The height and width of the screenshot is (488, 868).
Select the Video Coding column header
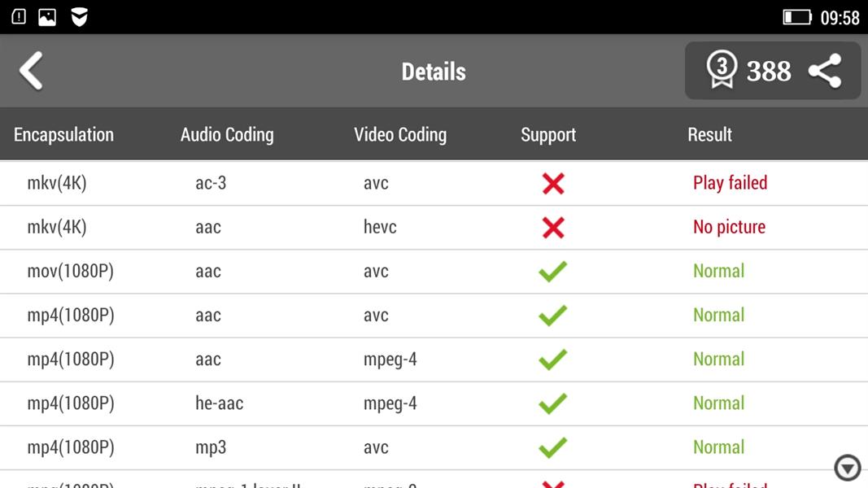[x=400, y=135]
